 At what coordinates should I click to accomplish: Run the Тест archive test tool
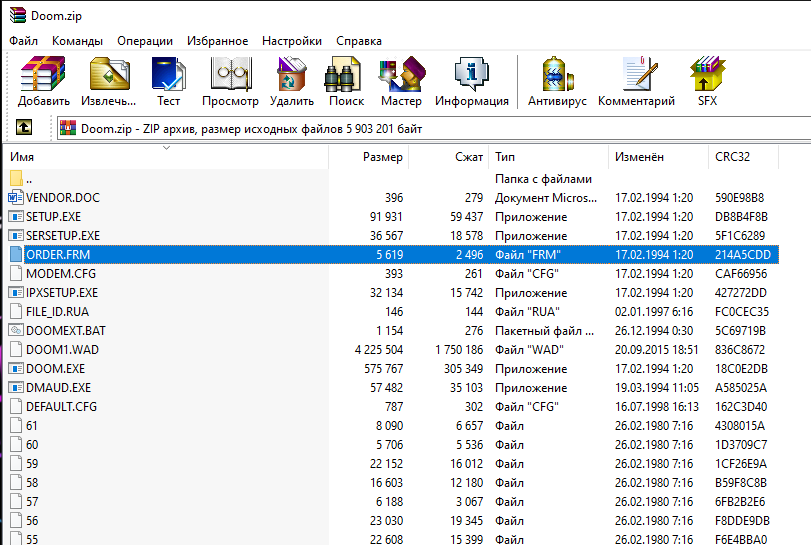click(168, 78)
